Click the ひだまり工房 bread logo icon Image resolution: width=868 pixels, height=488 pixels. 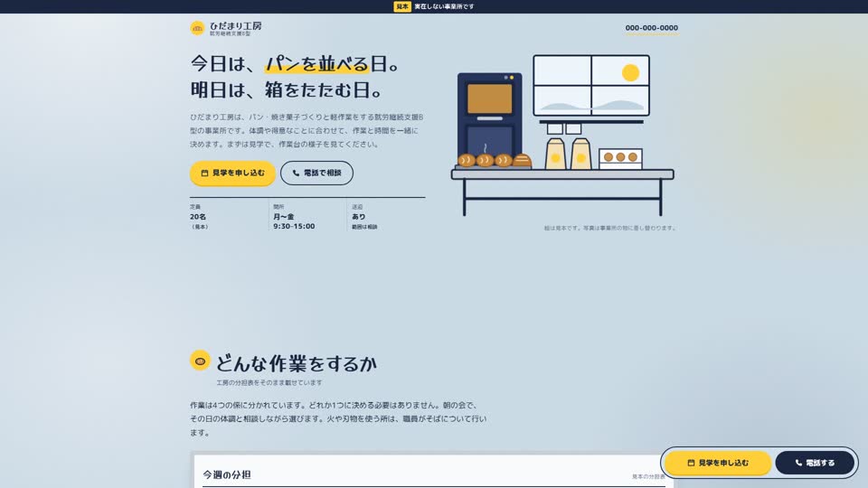[x=197, y=28]
